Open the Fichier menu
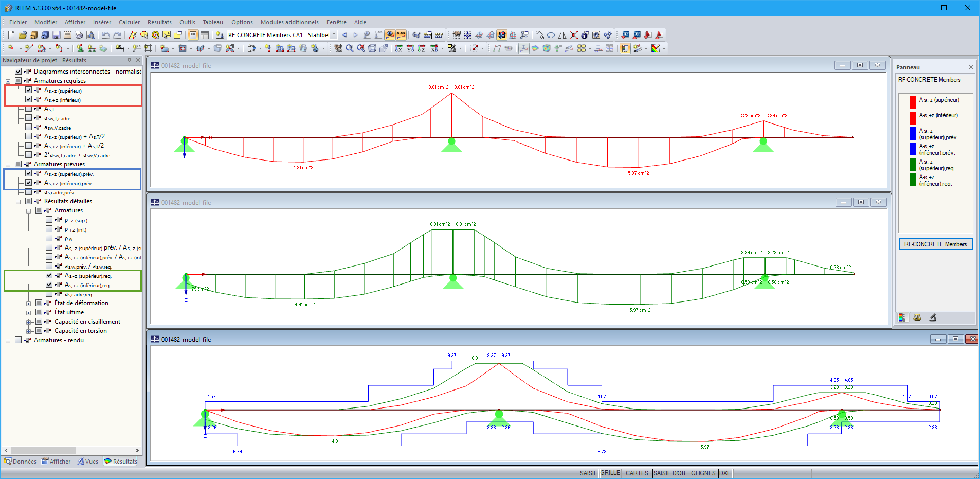The image size is (980, 479). coord(18,22)
